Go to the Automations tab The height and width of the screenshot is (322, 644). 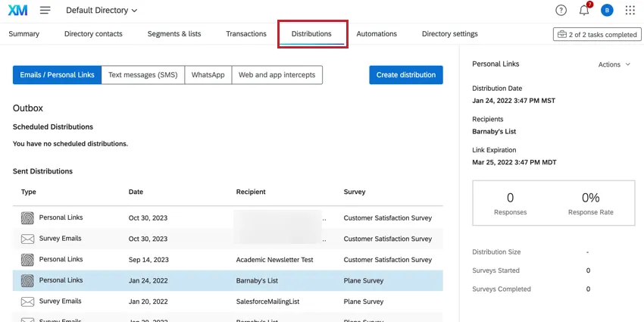[x=377, y=34]
